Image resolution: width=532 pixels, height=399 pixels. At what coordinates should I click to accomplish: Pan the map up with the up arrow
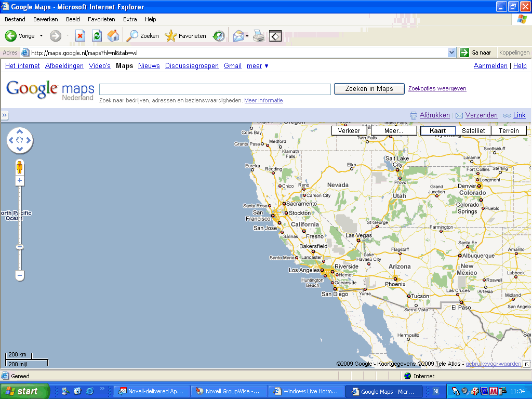20,131
